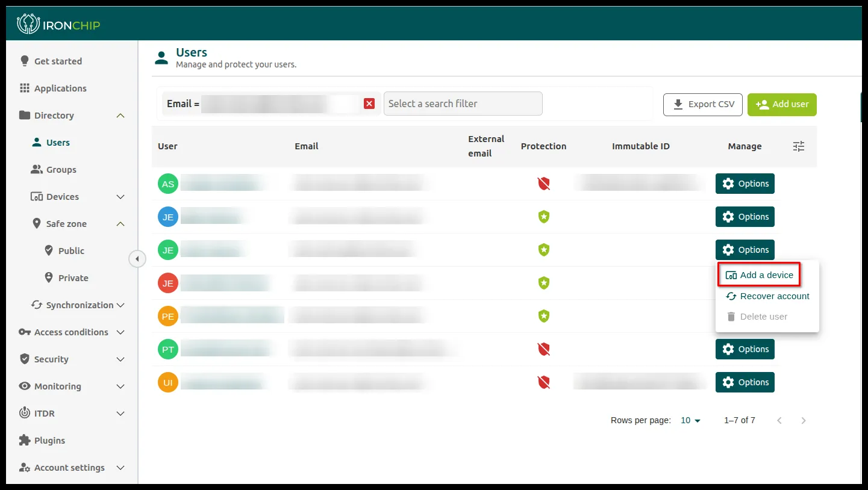The width and height of the screenshot is (868, 490).
Task: Go to previous page of users
Action: pos(779,420)
